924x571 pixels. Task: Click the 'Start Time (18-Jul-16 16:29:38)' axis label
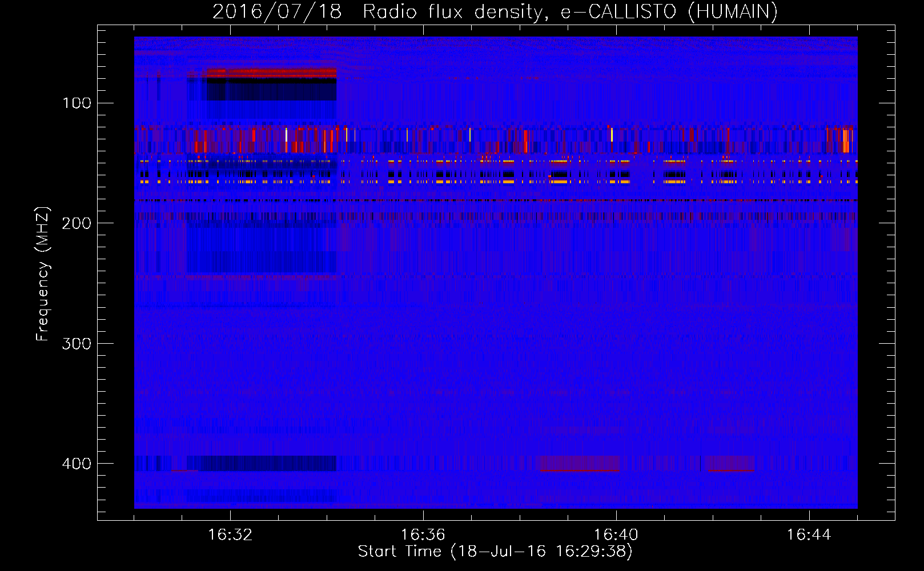click(495, 552)
